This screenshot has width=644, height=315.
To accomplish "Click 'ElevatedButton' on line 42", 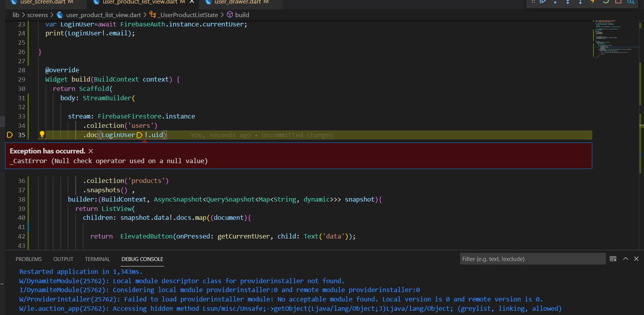I will (146, 236).
